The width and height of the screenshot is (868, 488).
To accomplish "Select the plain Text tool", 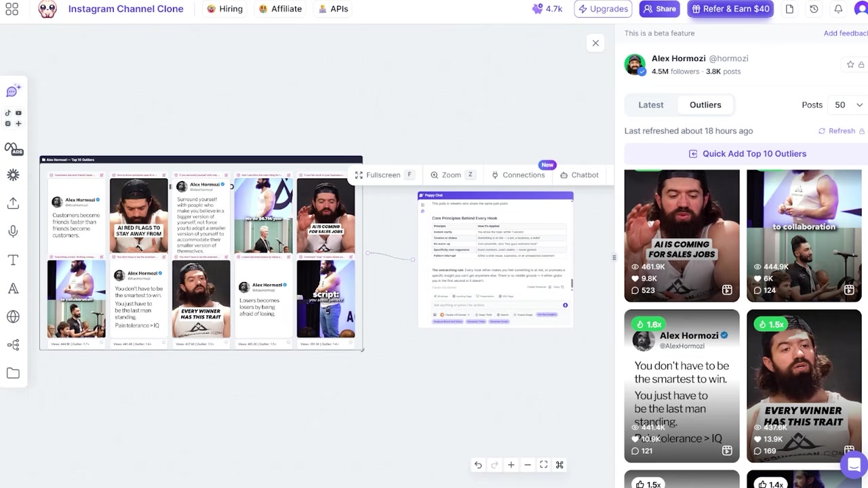I will click(x=13, y=260).
